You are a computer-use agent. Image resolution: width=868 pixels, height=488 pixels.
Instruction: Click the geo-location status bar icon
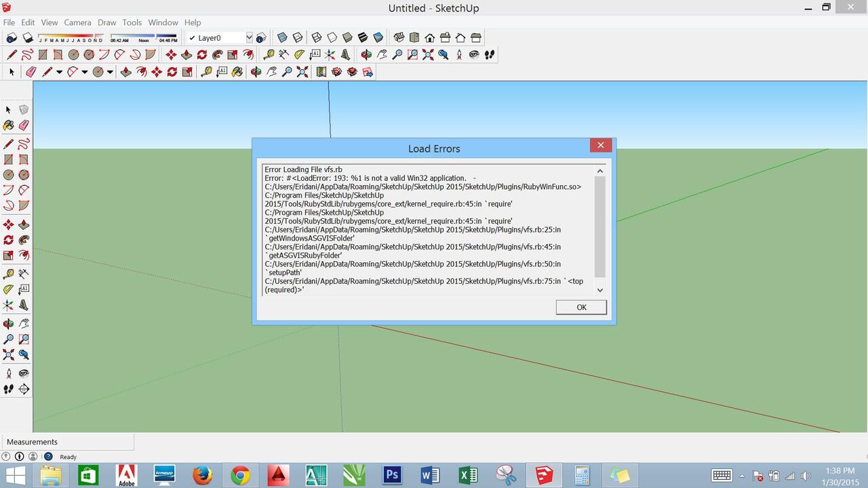coord(6,457)
